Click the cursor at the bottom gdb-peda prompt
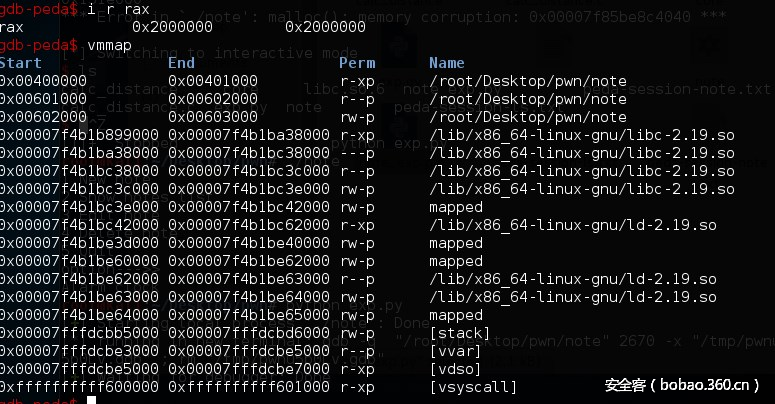 [91, 400]
